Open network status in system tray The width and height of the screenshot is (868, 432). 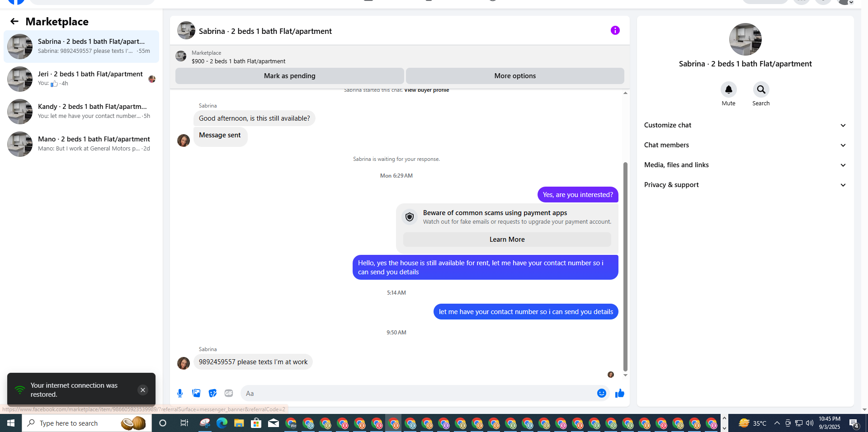point(799,423)
